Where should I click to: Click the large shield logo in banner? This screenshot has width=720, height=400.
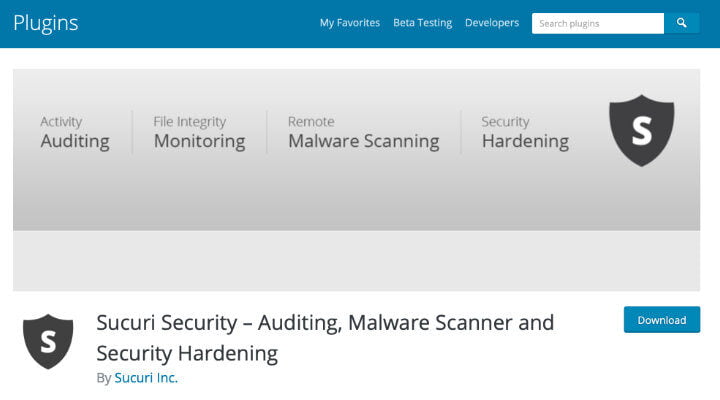(641, 130)
